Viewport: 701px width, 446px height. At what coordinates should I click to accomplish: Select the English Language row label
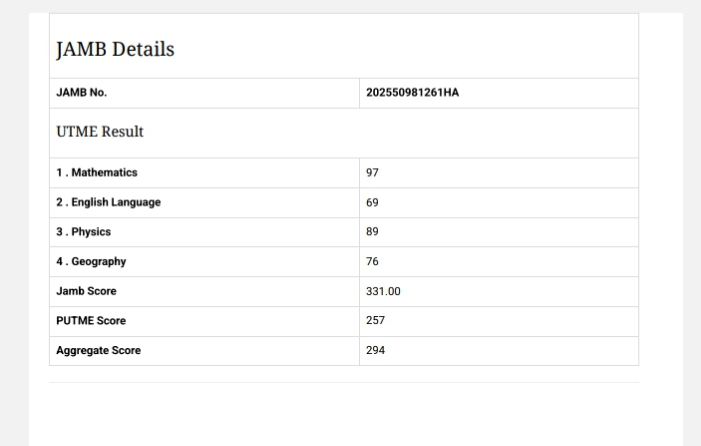(108, 202)
